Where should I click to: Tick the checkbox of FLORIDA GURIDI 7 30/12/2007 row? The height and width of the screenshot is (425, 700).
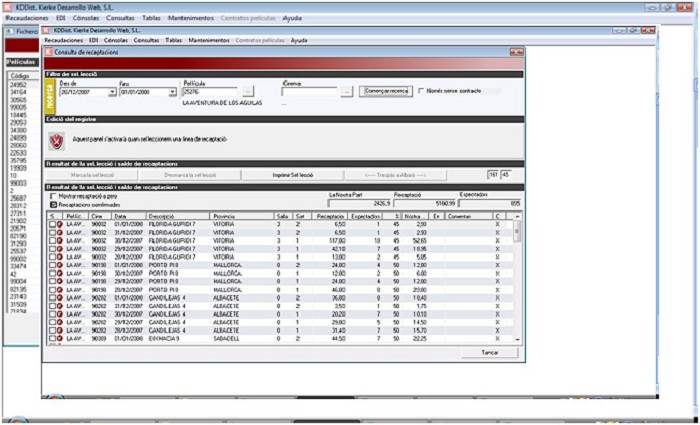click(52, 241)
